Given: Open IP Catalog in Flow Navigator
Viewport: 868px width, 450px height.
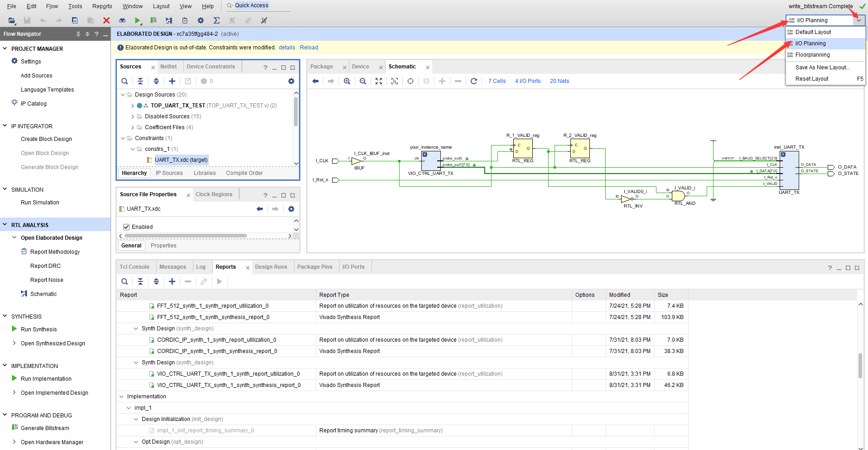Looking at the screenshot, I should pos(34,104).
